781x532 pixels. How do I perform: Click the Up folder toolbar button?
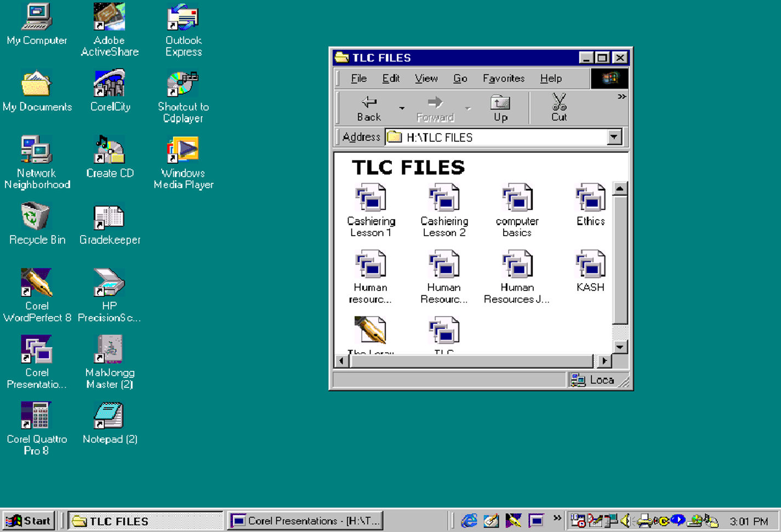click(x=500, y=107)
